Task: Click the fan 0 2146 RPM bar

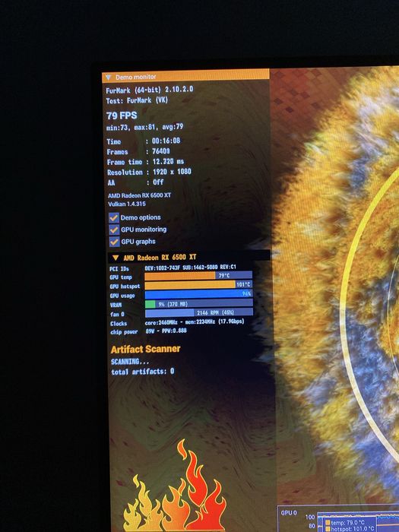Action: (x=199, y=312)
